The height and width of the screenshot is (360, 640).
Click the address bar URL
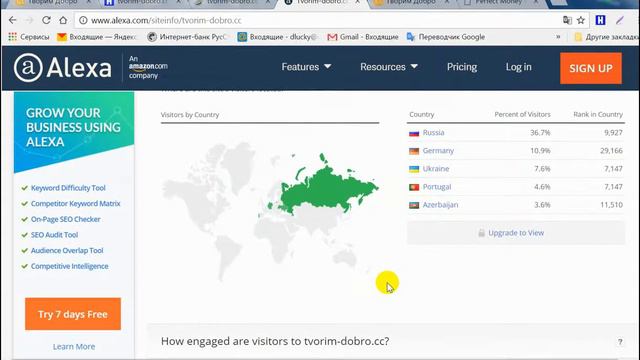pos(166,20)
